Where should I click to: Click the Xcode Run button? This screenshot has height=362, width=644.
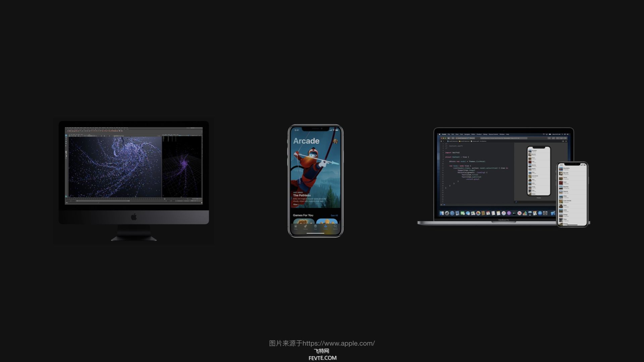point(448,138)
